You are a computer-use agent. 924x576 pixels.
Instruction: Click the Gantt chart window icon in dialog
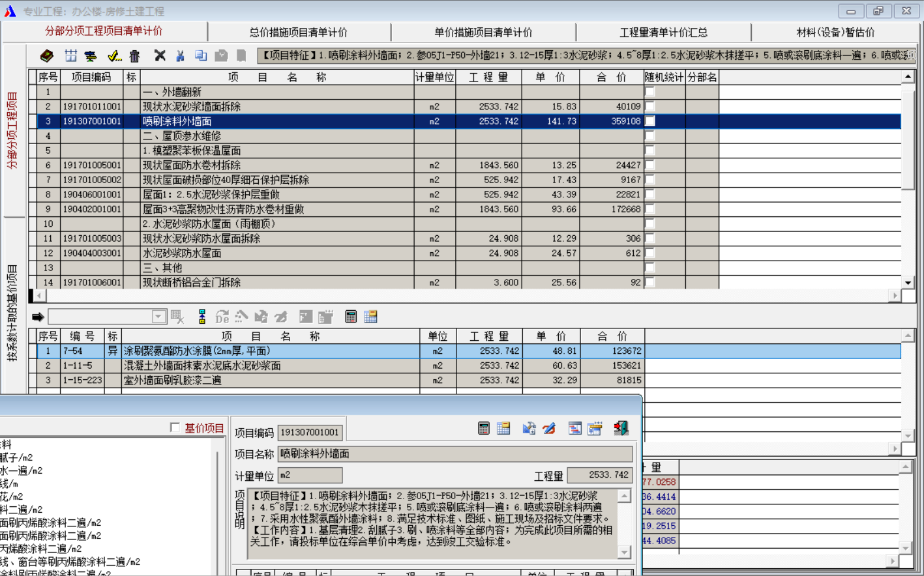(574, 428)
